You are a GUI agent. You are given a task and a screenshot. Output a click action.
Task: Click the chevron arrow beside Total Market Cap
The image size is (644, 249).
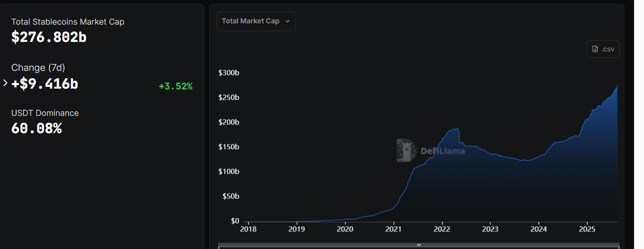pos(287,21)
